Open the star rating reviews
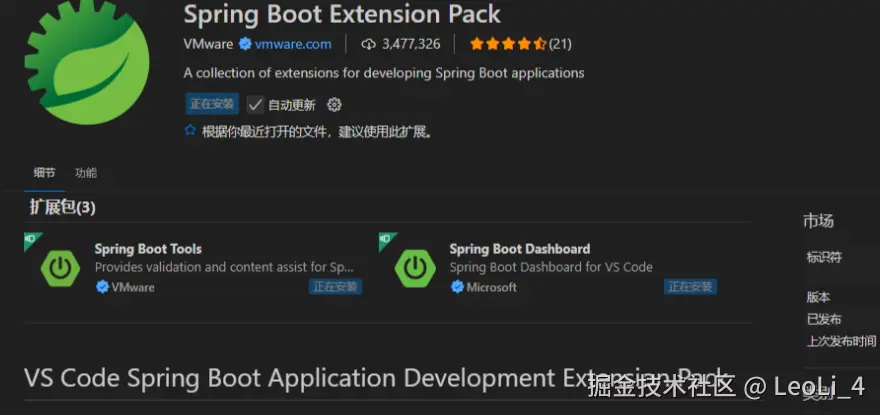Viewport: 880px width, 415px height. tap(508, 44)
